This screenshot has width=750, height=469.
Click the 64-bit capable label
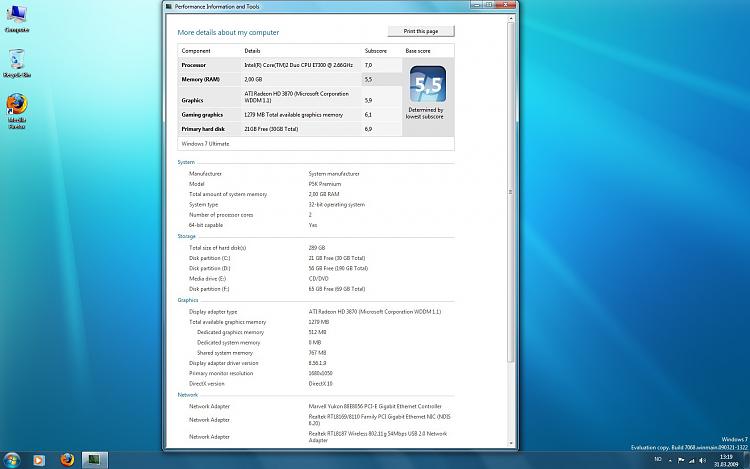pyautogui.click(x=206, y=225)
